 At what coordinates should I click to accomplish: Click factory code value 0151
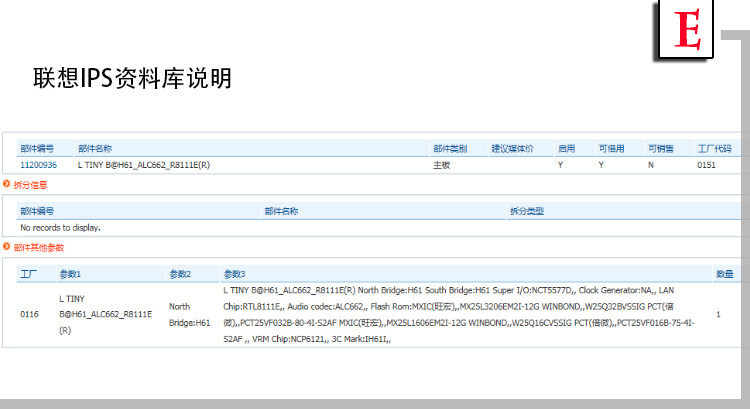pos(706,165)
